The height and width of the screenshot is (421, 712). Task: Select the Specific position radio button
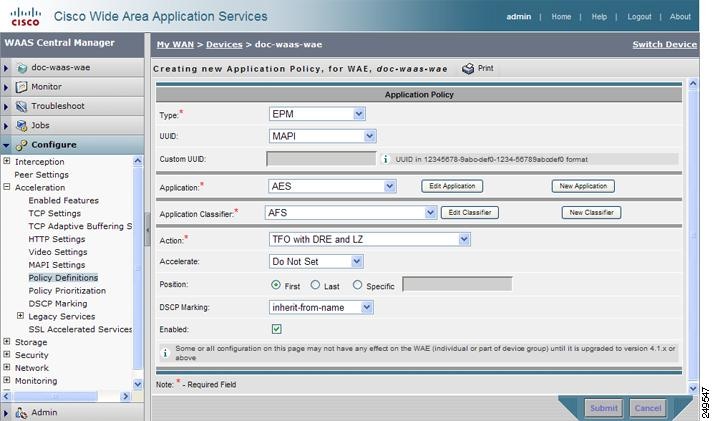[x=357, y=285]
